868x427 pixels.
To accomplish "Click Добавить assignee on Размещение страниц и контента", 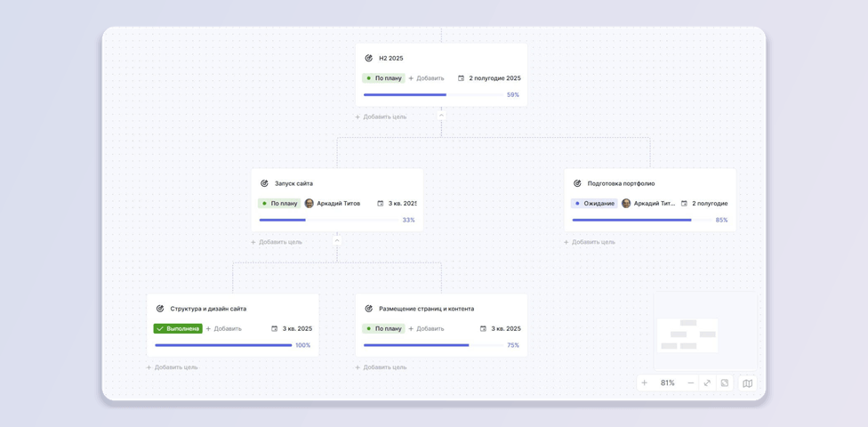I will [x=426, y=328].
